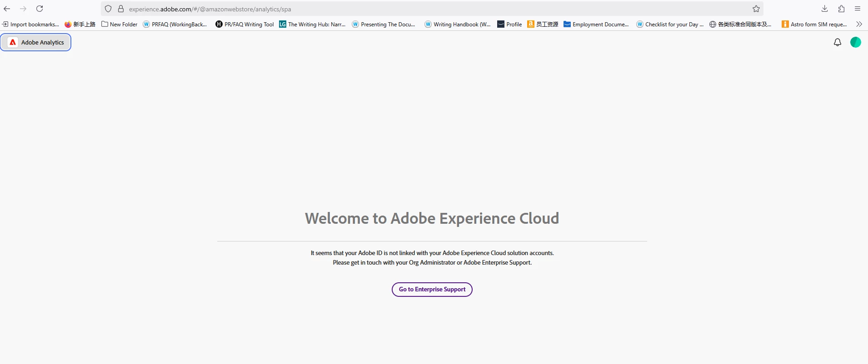
Task: Open Checklist for your Day bookmark
Action: 670,25
